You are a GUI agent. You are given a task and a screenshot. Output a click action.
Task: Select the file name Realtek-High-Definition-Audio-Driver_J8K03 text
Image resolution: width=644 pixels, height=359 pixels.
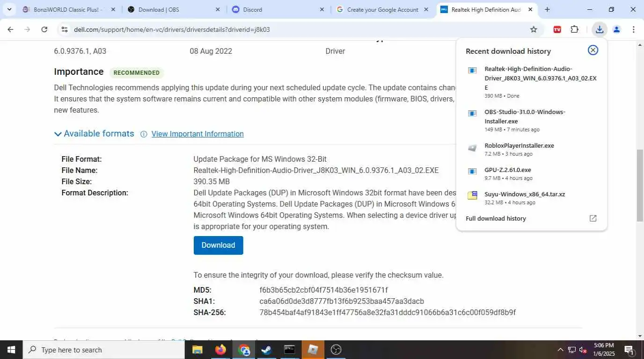point(316,171)
